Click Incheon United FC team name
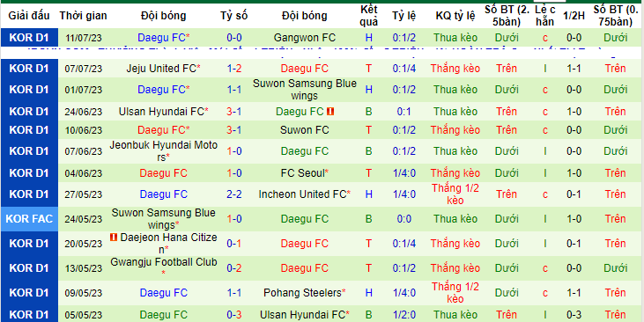 coord(302,194)
